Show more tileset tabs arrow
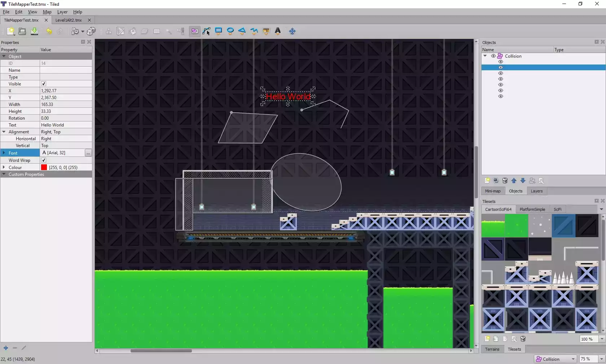 pyautogui.click(x=601, y=209)
